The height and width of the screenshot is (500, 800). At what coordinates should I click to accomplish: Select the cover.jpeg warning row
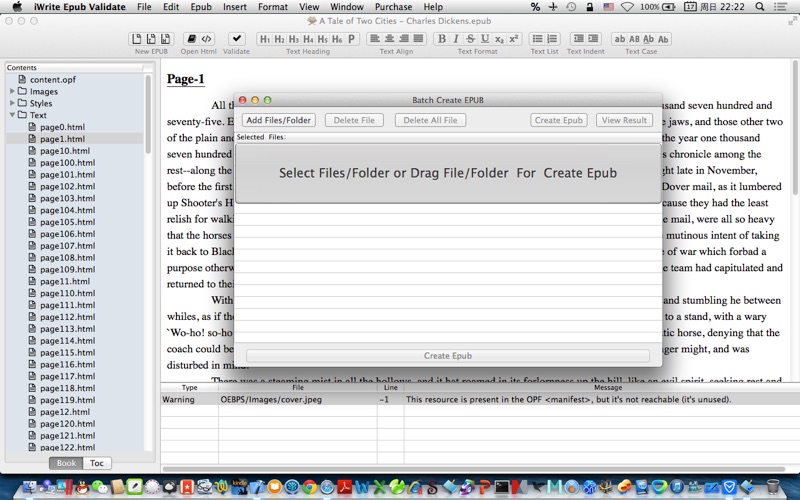[x=480, y=399]
